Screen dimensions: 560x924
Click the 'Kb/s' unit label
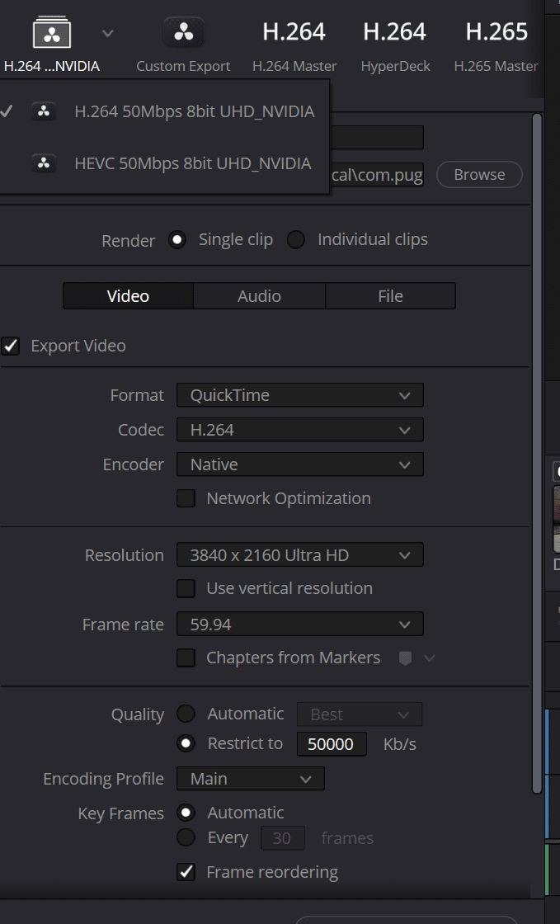tap(400, 744)
